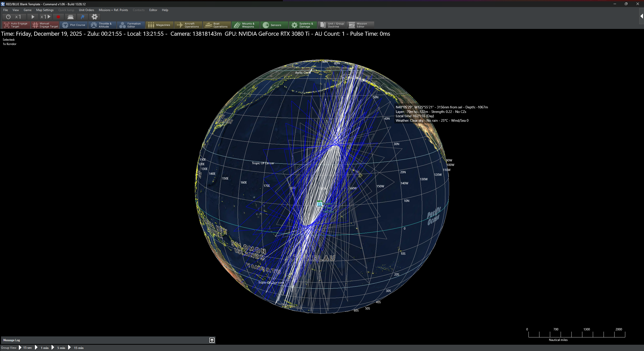Click the Arctic Circle label on globe

pyautogui.click(x=303, y=73)
